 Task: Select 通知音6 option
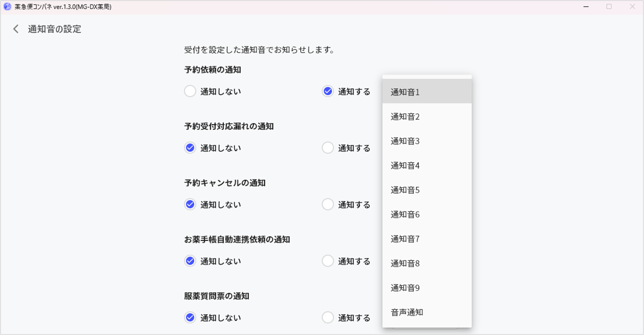[426, 215]
